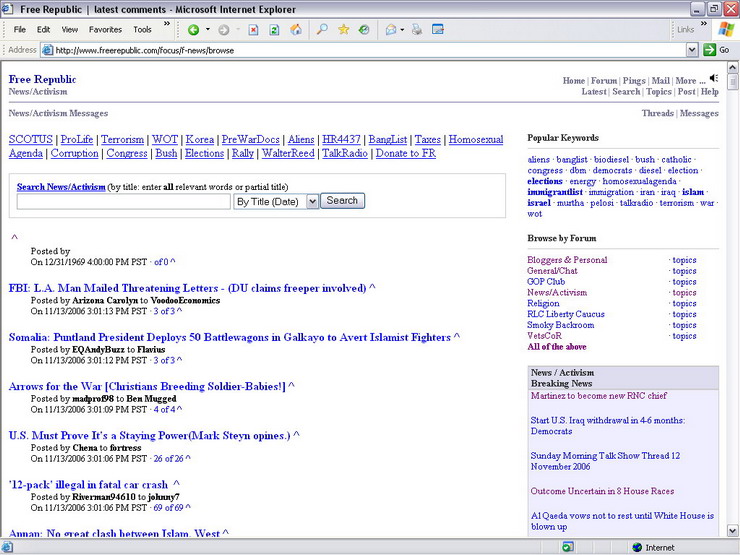Click the page icon in address bar
The image size is (740, 555).
click(47, 50)
